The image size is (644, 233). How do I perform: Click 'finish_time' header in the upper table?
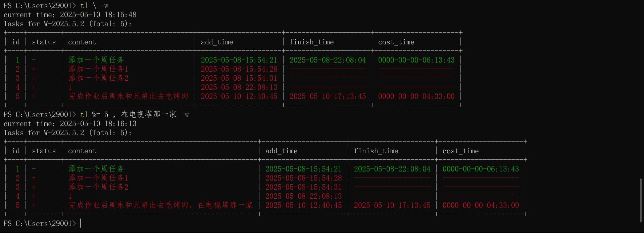[311, 42]
